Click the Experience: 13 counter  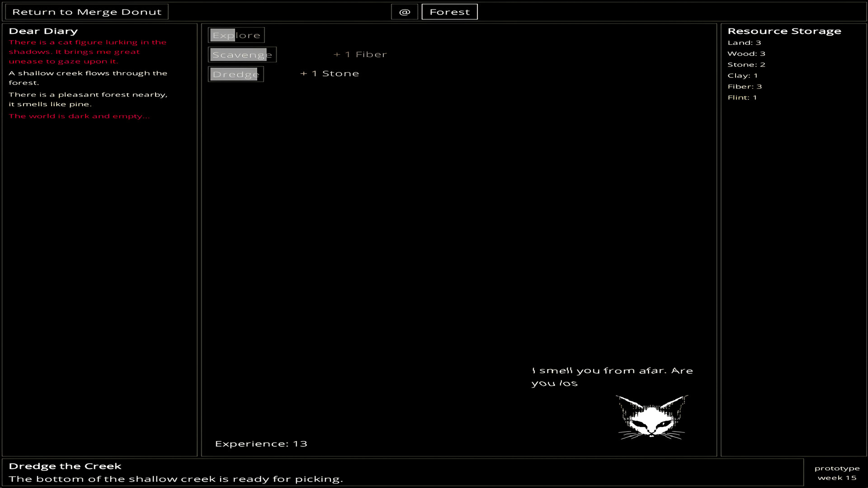pyautogui.click(x=261, y=444)
